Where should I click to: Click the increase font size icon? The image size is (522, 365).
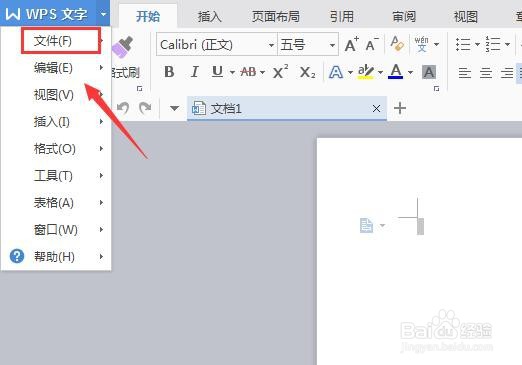(351, 44)
